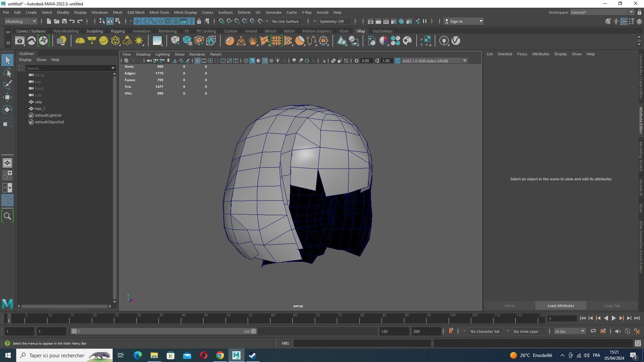The image size is (644, 362).
Task: Activate the Move tool in toolbox
Action: [7, 97]
